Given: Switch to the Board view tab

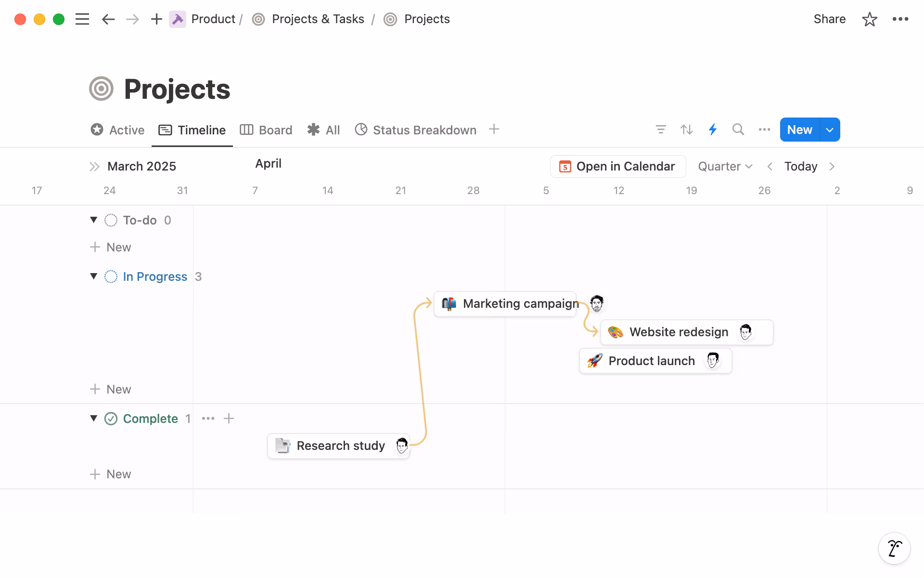Looking at the screenshot, I should point(266,130).
